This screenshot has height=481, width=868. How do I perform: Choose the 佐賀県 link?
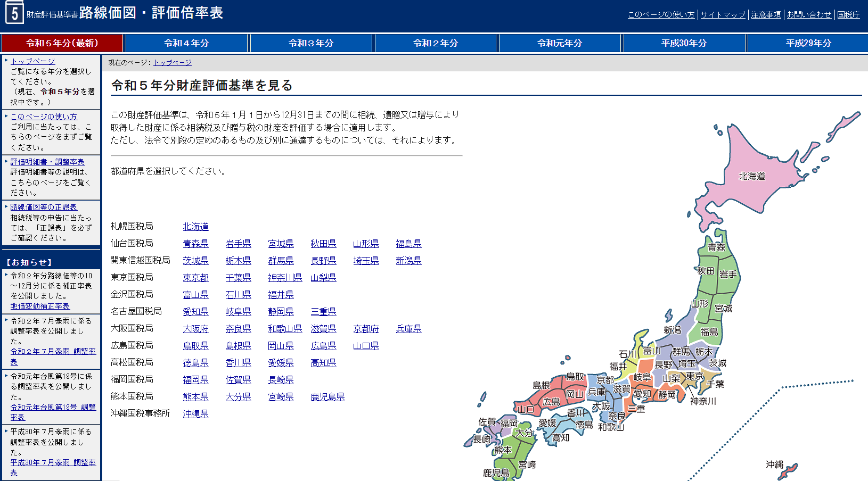239,380
